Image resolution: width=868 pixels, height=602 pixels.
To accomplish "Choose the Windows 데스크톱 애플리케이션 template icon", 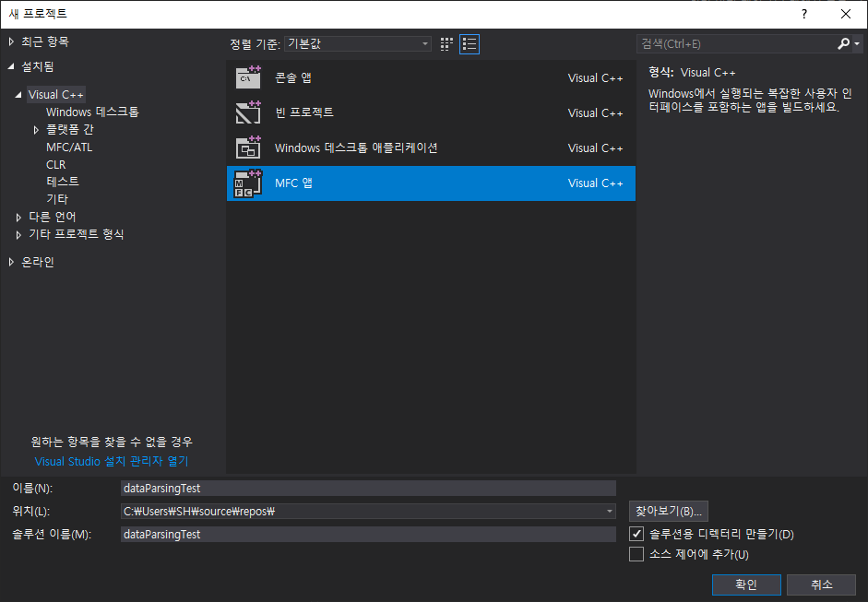I will click(248, 148).
